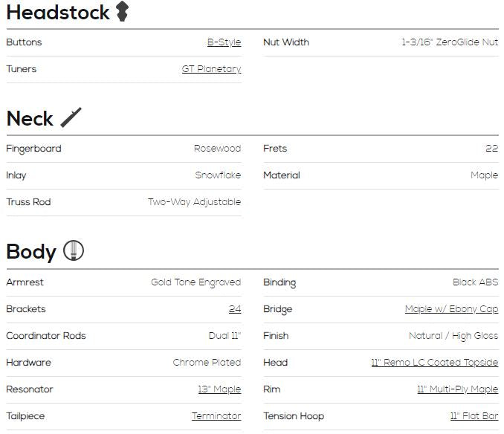
Task: Click the Nut Width value text
Action: pyautogui.click(x=450, y=42)
